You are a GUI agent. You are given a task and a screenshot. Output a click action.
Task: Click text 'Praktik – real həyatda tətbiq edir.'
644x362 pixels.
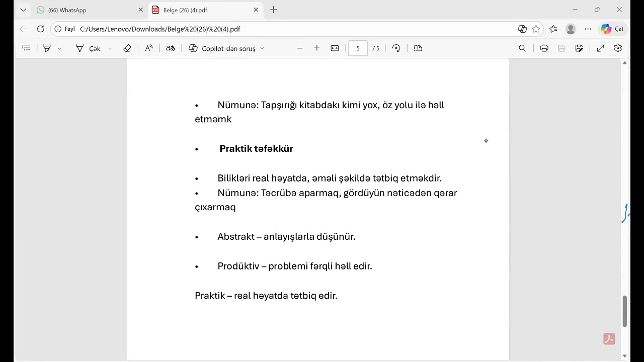click(x=266, y=296)
